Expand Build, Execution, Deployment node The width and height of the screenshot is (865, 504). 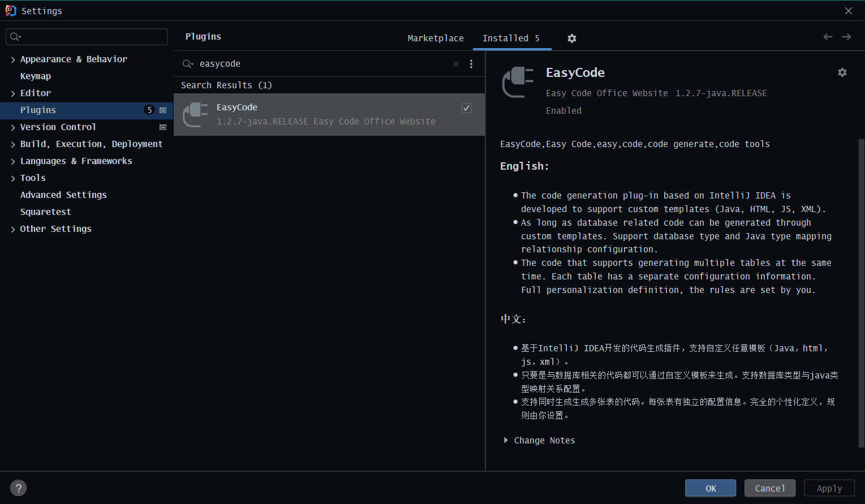point(13,144)
